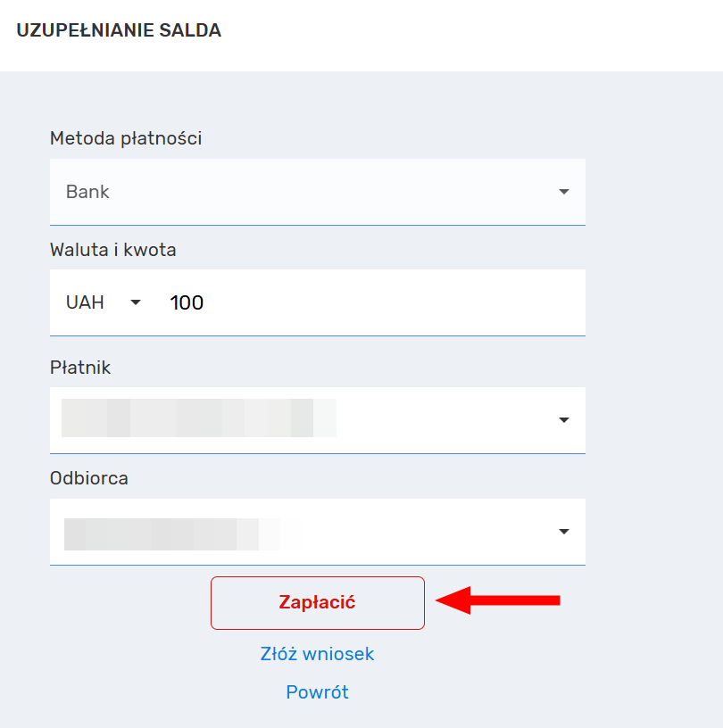Click the blurred Płatnik payer value

pyautogui.click(x=198, y=418)
